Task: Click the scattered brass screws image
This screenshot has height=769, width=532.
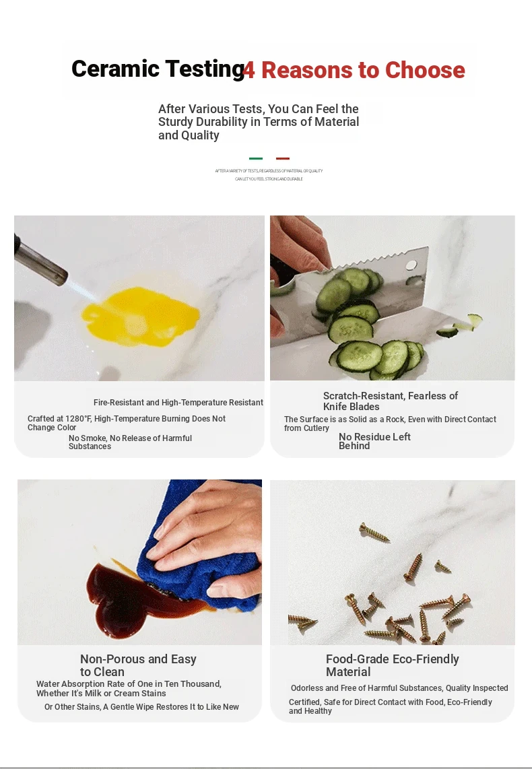Action: 392,562
